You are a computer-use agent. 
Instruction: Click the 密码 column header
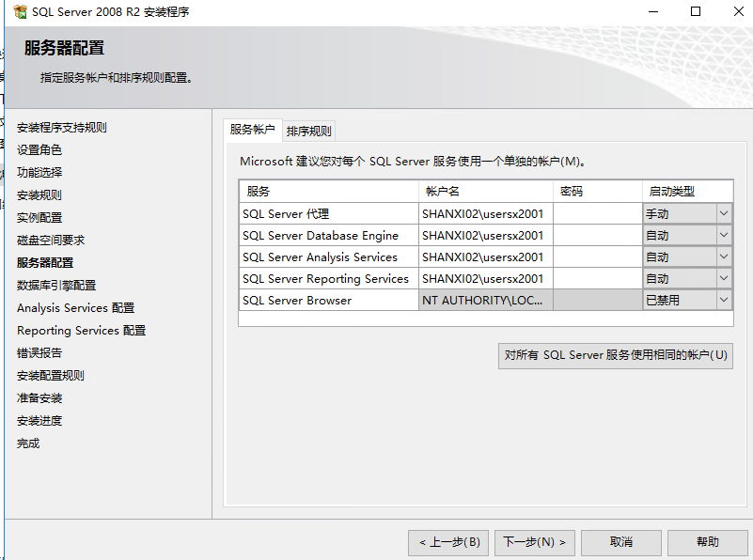point(597,192)
